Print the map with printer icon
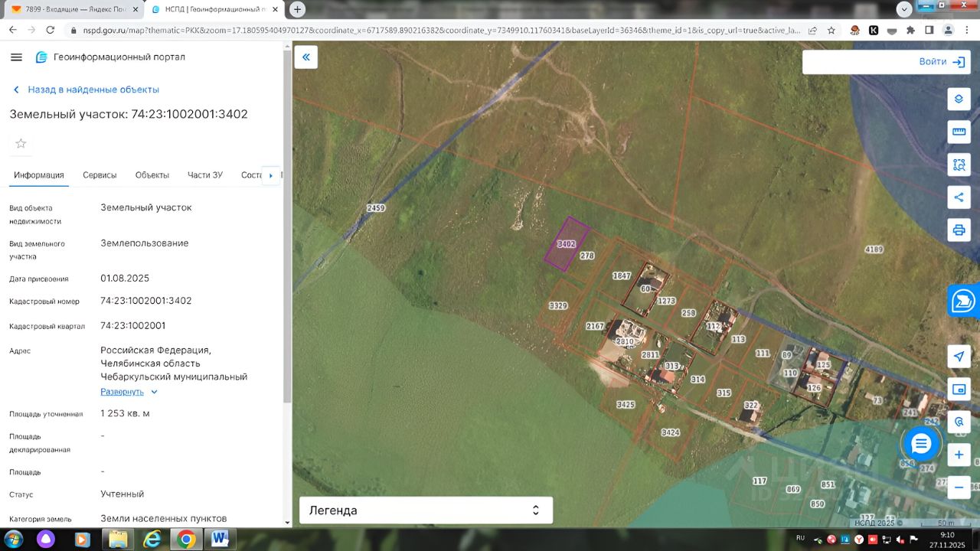Image resolution: width=980 pixels, height=551 pixels. [959, 230]
